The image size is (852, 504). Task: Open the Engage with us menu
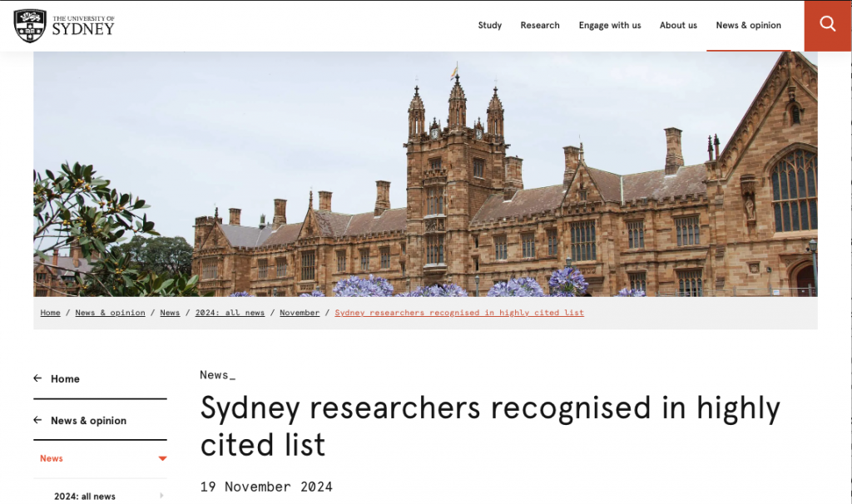(610, 26)
